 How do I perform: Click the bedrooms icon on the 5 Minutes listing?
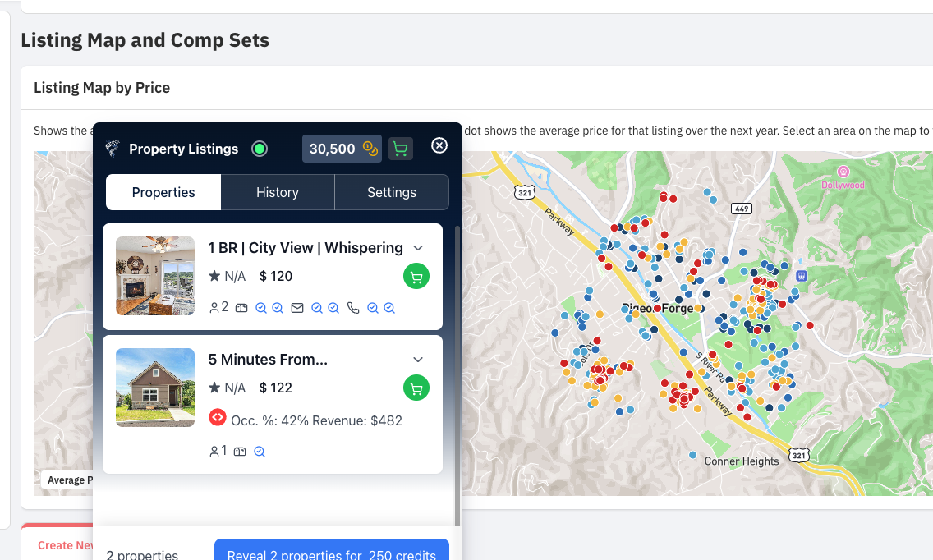[239, 451]
